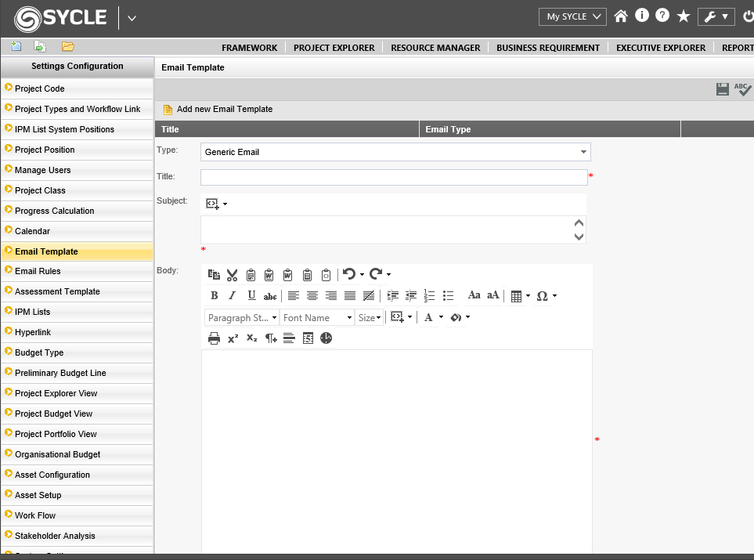Click Add new Email Template
This screenshot has height=560, width=754.
pos(224,110)
